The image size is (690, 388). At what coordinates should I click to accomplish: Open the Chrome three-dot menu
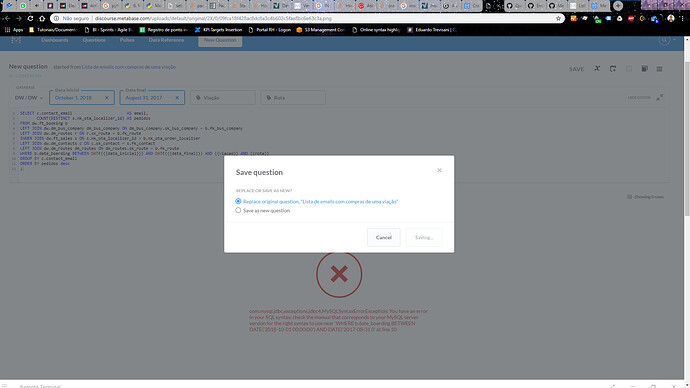[683, 18]
